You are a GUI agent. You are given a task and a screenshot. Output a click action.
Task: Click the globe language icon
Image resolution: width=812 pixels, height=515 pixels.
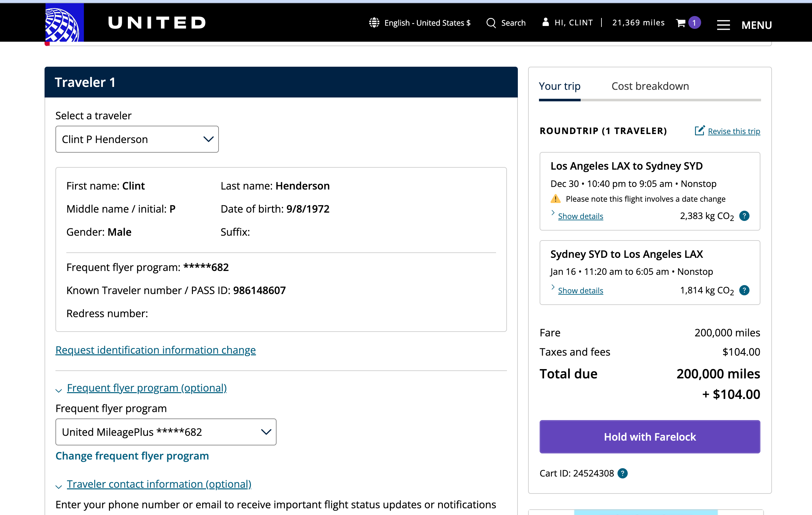(x=374, y=23)
